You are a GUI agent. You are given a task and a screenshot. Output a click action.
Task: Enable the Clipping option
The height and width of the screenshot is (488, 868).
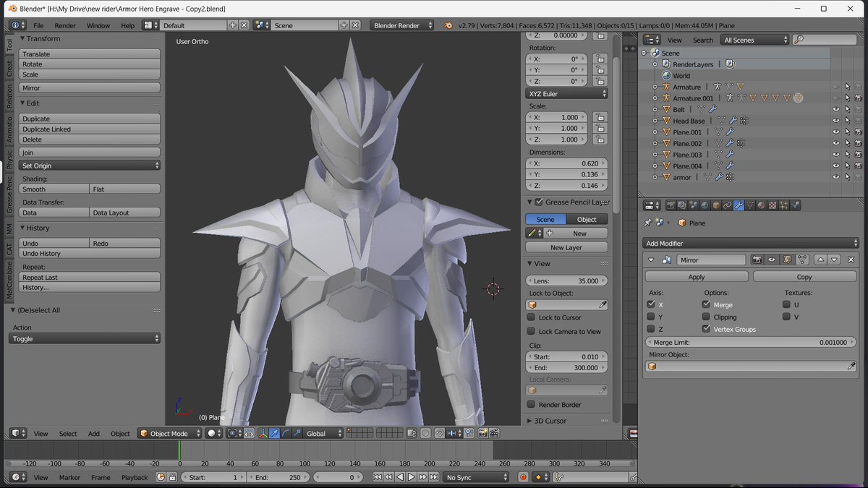pyautogui.click(x=706, y=317)
